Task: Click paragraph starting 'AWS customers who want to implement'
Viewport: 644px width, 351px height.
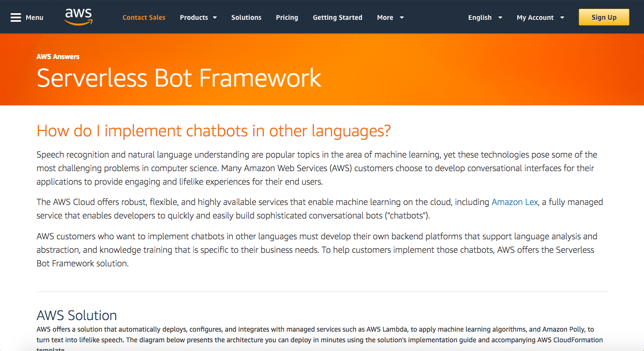Action: click(x=317, y=250)
